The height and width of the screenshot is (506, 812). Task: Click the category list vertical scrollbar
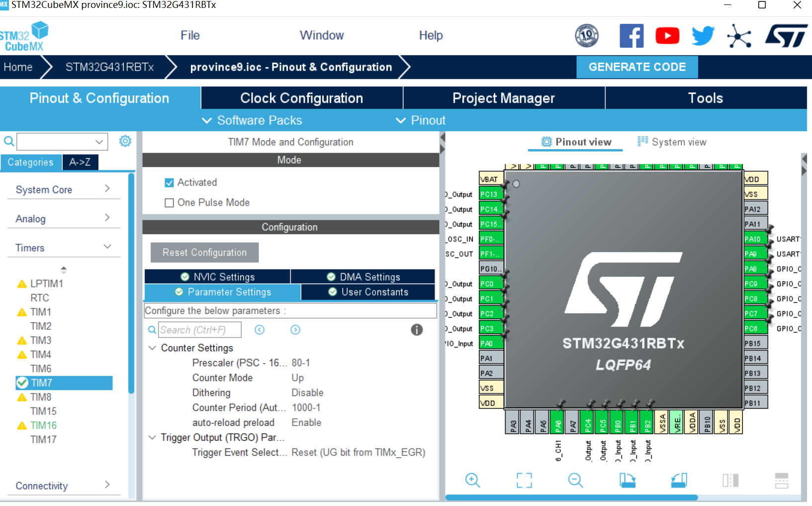coord(131,283)
